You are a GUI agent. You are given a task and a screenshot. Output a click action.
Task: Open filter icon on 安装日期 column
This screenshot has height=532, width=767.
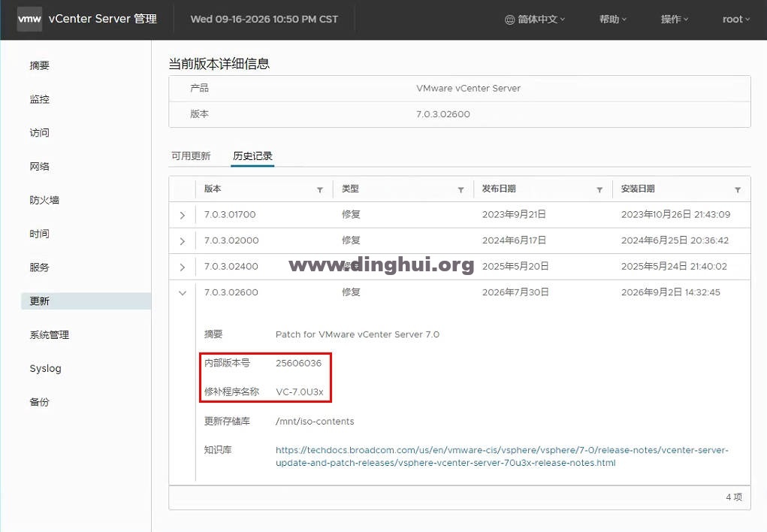point(738,190)
